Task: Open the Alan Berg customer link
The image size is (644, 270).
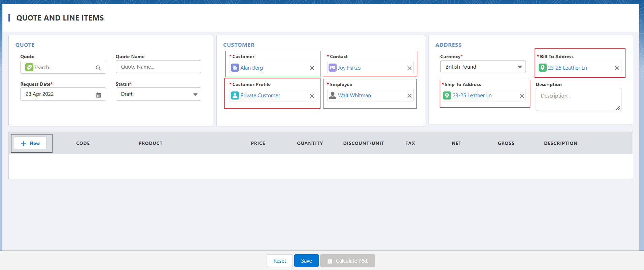Action: [251, 68]
